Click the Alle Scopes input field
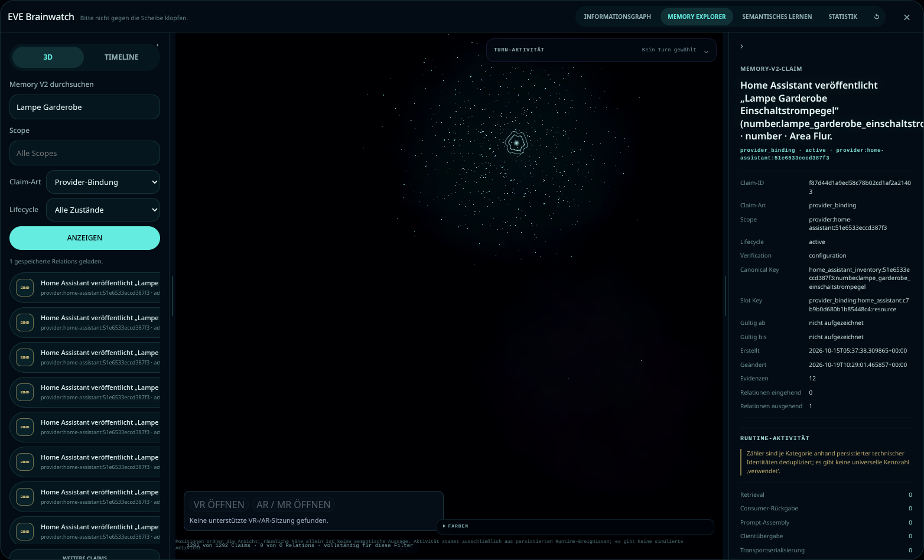924x560 pixels. [84, 153]
